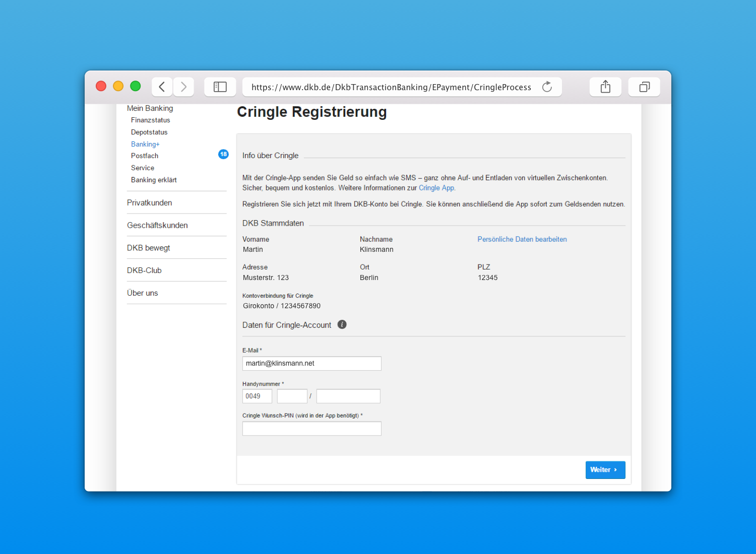Click the 0049 country code field
Screen dimensions: 756x554
pos(257,396)
